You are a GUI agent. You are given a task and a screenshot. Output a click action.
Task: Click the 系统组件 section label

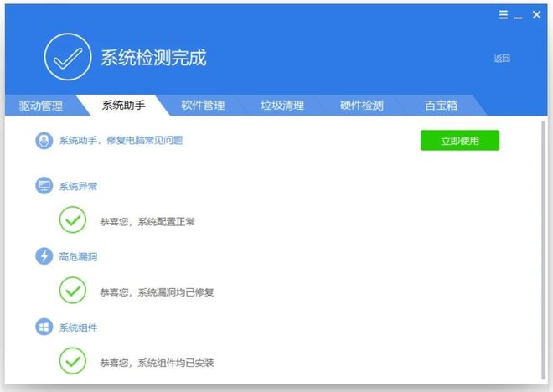coord(78,328)
